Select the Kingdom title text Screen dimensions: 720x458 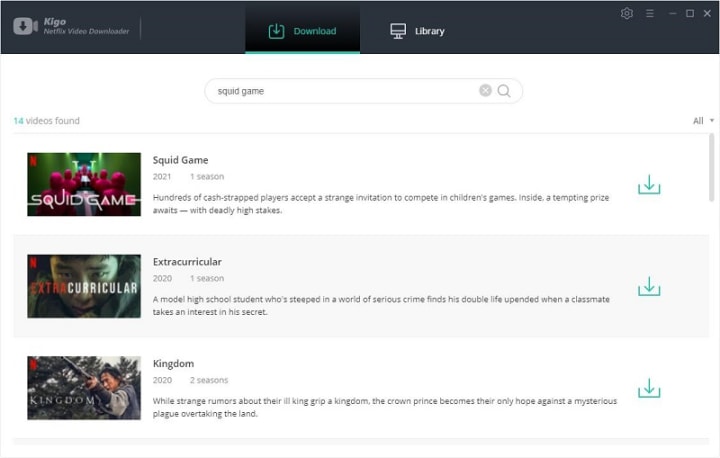173,363
